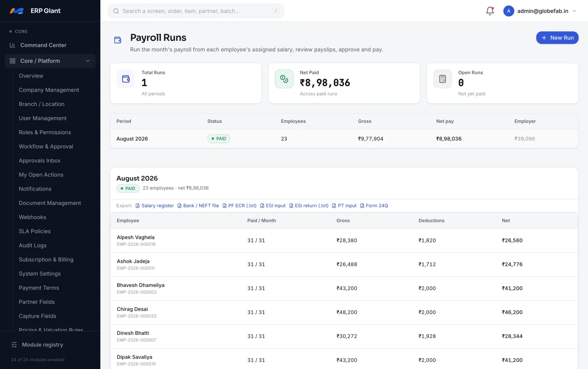This screenshot has width=588, height=369.
Task: Click the Salary register file icon
Action: point(138,206)
